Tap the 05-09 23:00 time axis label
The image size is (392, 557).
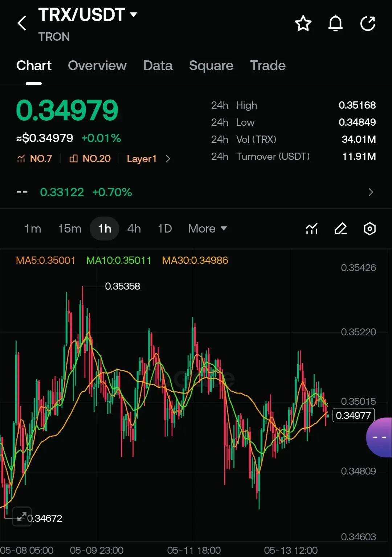97,550
